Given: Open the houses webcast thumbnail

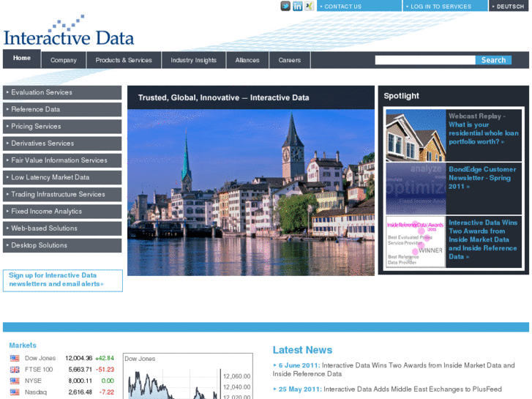Looking at the screenshot, I should [416, 135].
